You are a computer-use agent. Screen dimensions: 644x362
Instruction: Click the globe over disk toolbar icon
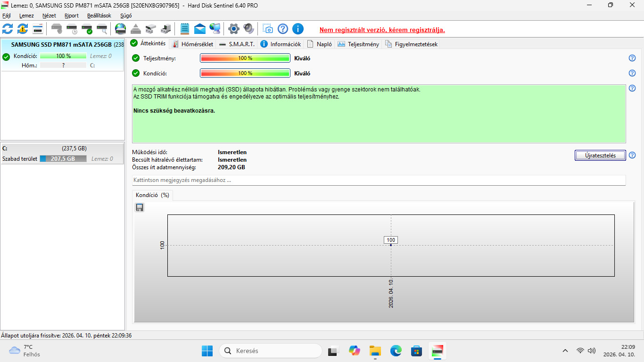[x=121, y=29]
